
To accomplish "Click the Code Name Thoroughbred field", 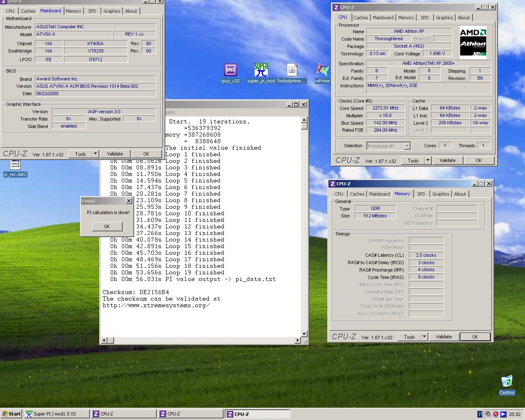I will click(x=388, y=39).
